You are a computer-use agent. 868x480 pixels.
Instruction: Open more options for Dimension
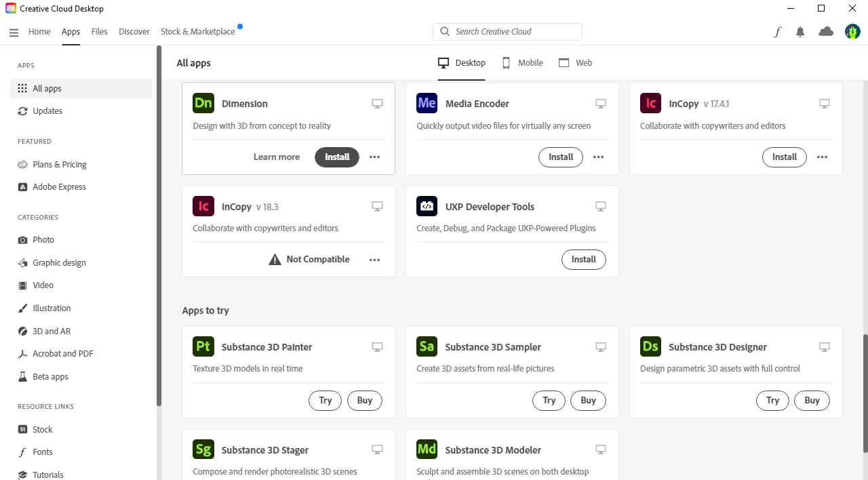[x=375, y=157]
